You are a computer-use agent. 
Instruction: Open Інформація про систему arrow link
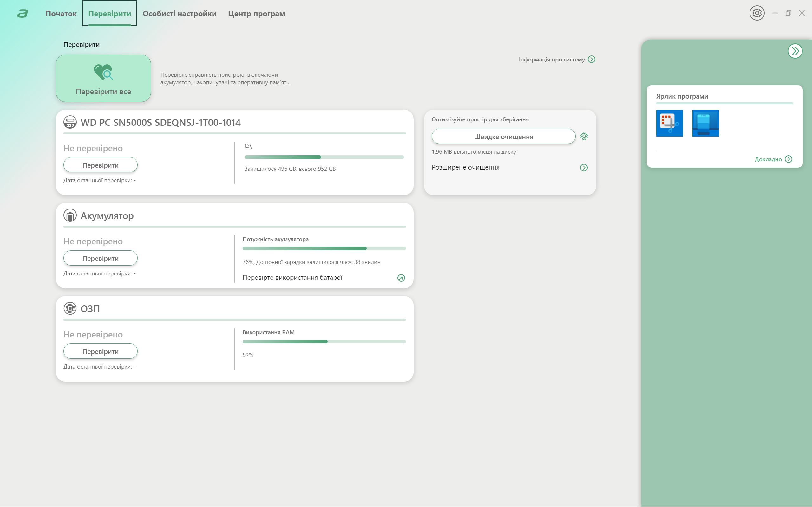click(591, 59)
